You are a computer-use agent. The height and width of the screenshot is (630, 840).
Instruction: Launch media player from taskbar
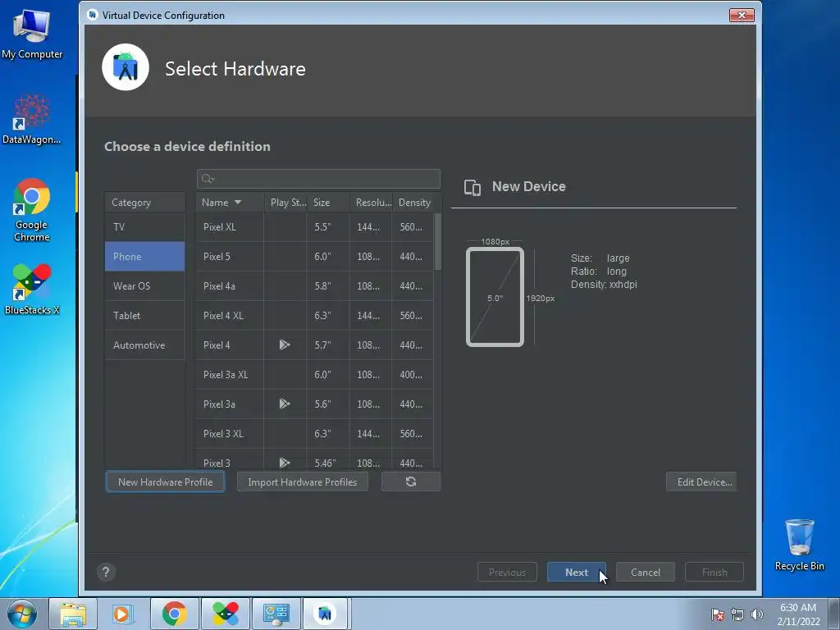click(x=123, y=614)
